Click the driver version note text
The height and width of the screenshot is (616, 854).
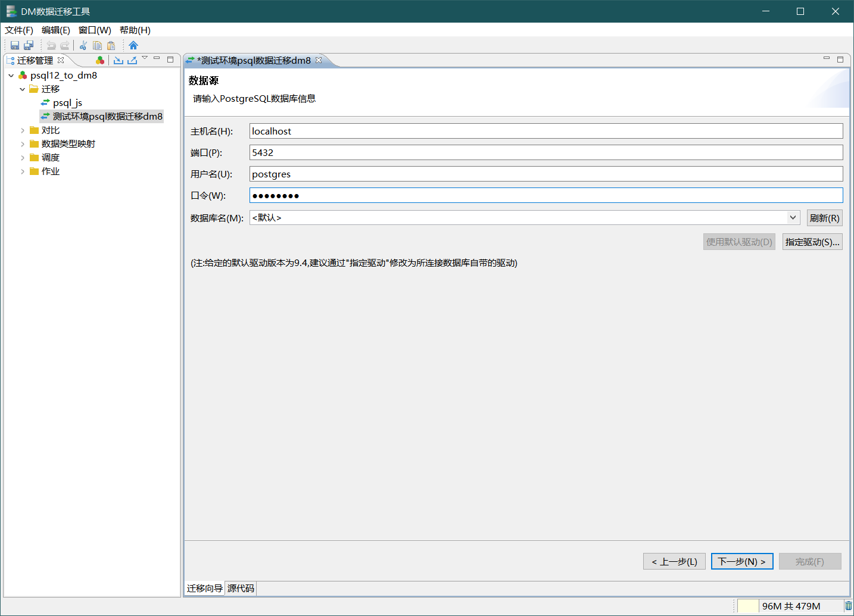click(x=354, y=263)
